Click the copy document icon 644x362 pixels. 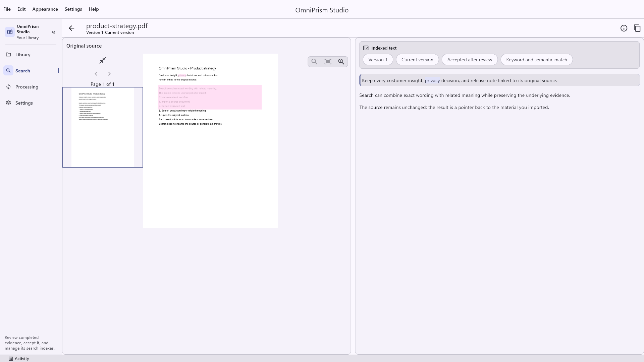(637, 28)
